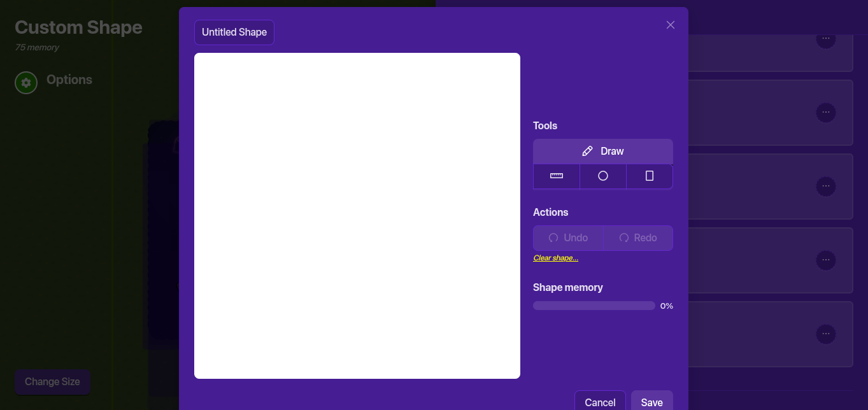Click the Shape memory progress bar
The width and height of the screenshot is (868, 410).
pyautogui.click(x=594, y=306)
